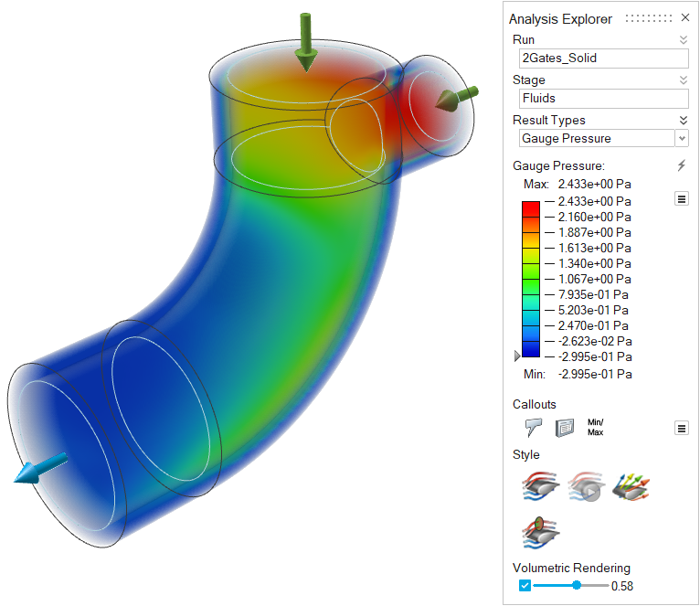
Task: Collapse the Run section chevron
Action: [683, 40]
